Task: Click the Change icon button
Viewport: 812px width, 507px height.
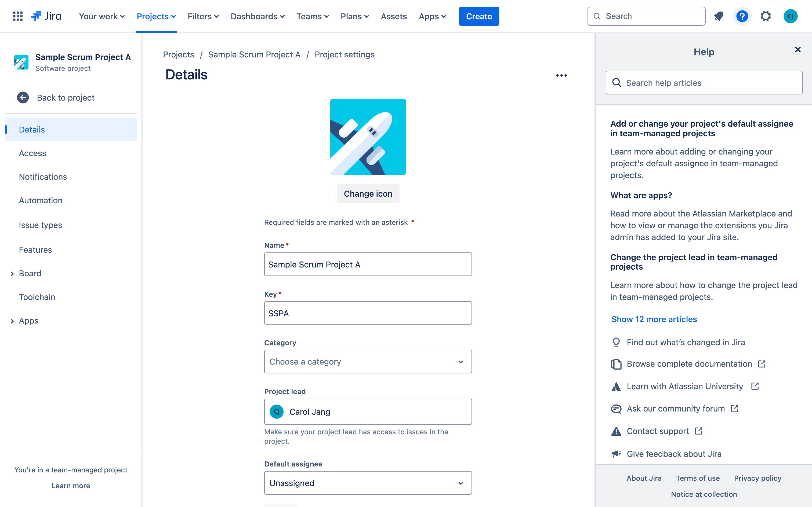Action: click(368, 193)
